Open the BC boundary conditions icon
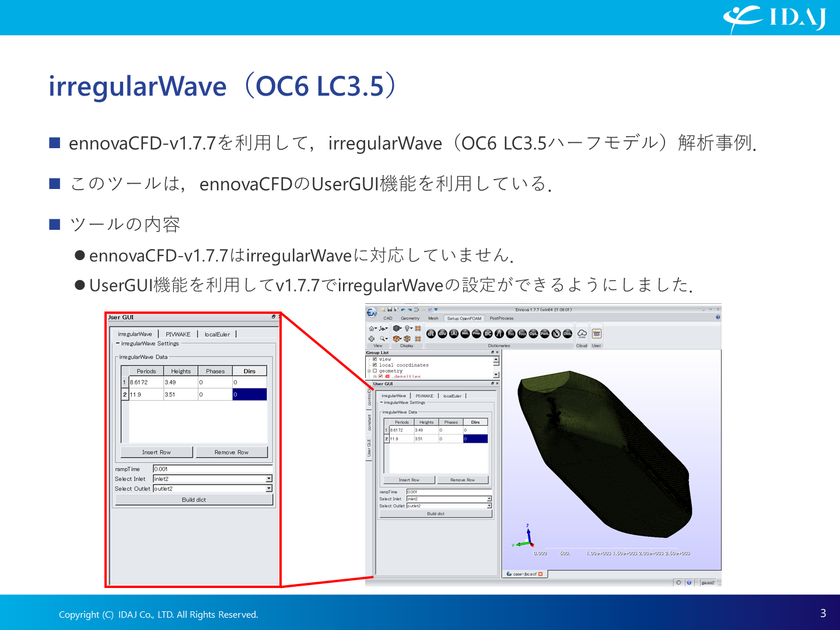Image resolution: width=840 pixels, height=630 pixels. pos(488,334)
